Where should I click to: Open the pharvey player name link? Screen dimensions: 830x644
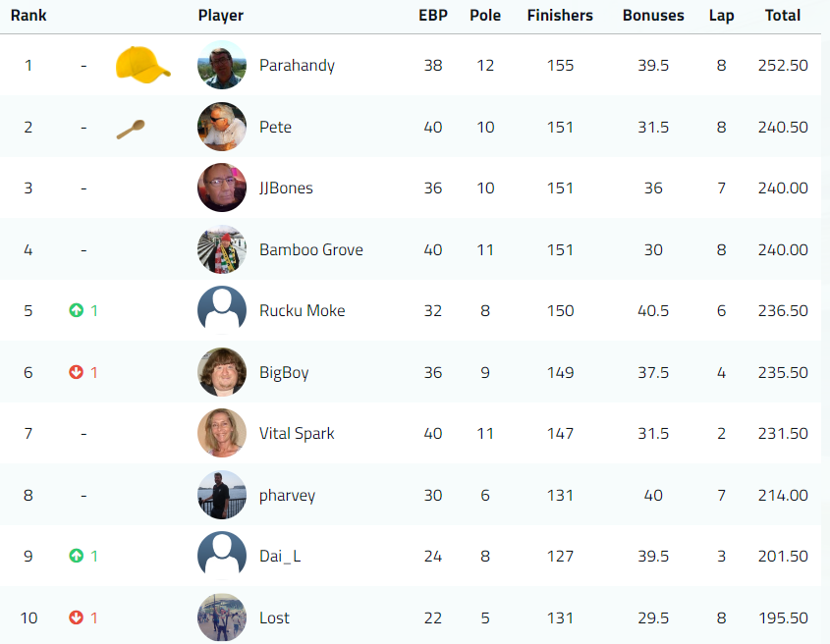click(x=287, y=495)
